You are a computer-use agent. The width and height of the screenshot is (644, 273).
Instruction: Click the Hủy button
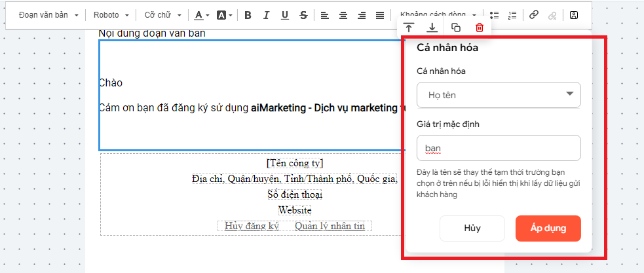[x=472, y=228]
